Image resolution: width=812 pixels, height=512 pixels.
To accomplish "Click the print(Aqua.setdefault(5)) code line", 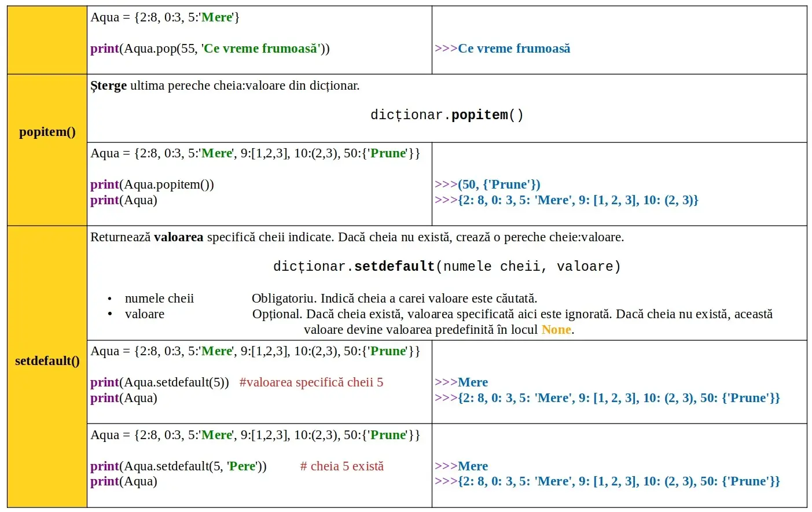I will coord(159,382).
